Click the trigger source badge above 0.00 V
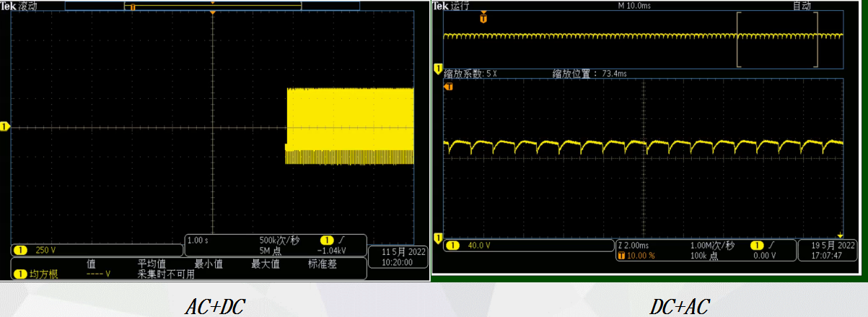Image resolution: width=868 pixels, height=317 pixels. (x=757, y=246)
